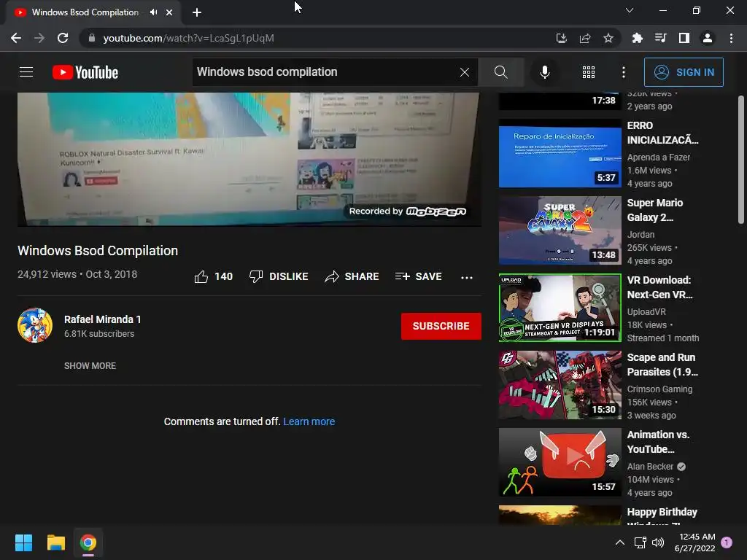
Task: Open VR Download Next-Gen VR thumbnail
Action: click(x=560, y=308)
